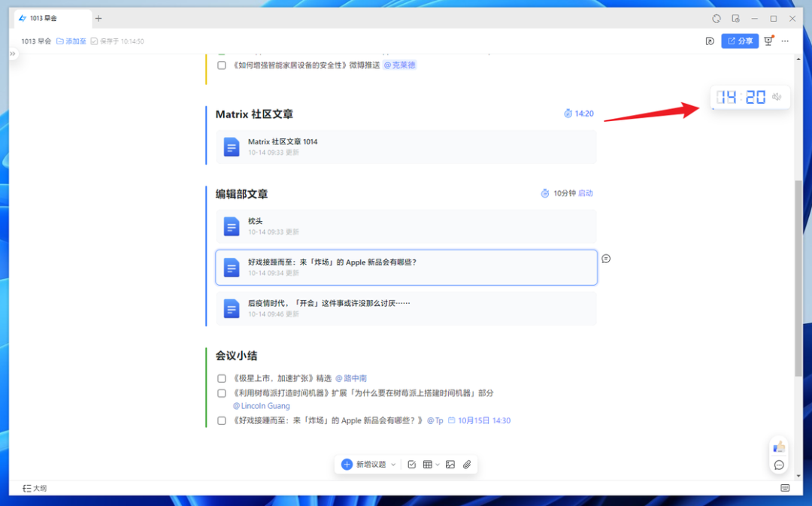Tick the 《极星上市,加速扩张》精选 checkbox
This screenshot has height=506, width=812.
222,379
